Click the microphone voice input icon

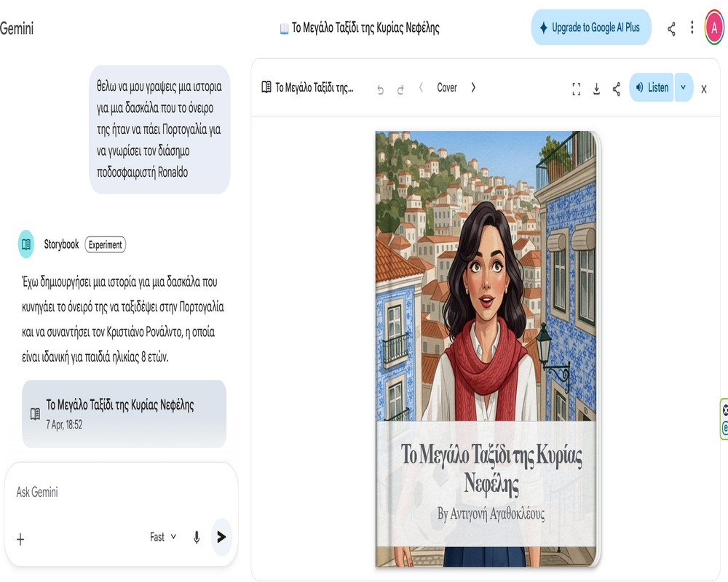tap(197, 537)
